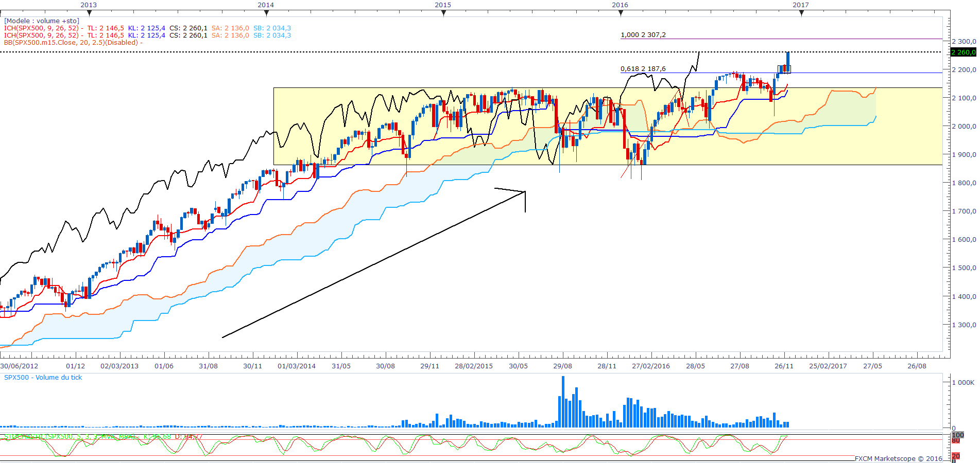
Task: Click the 27/05 date axis label
Action: coord(873,366)
